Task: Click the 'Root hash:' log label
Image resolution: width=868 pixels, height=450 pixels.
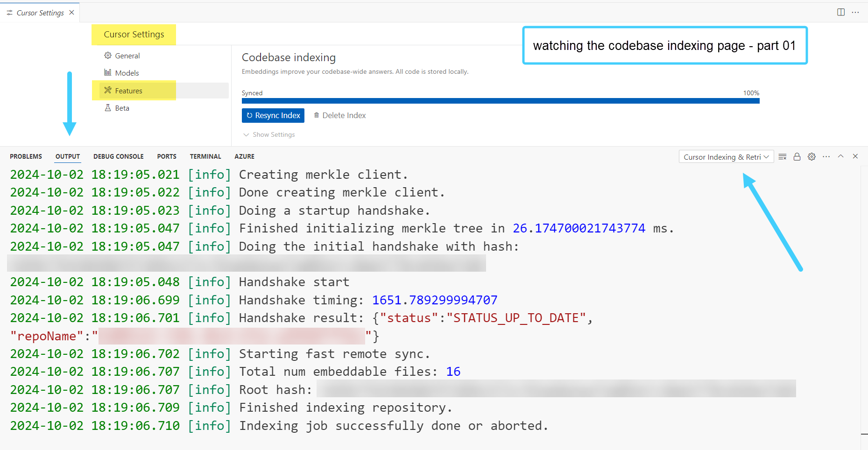Action: pyautogui.click(x=275, y=390)
